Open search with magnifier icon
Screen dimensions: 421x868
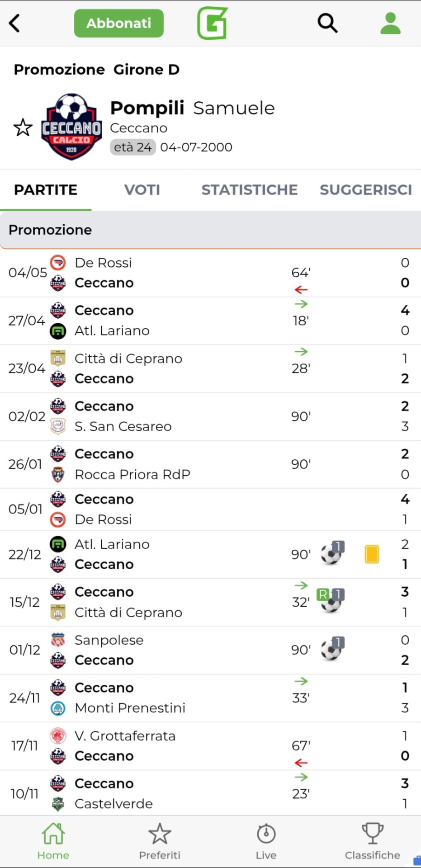[x=327, y=23]
